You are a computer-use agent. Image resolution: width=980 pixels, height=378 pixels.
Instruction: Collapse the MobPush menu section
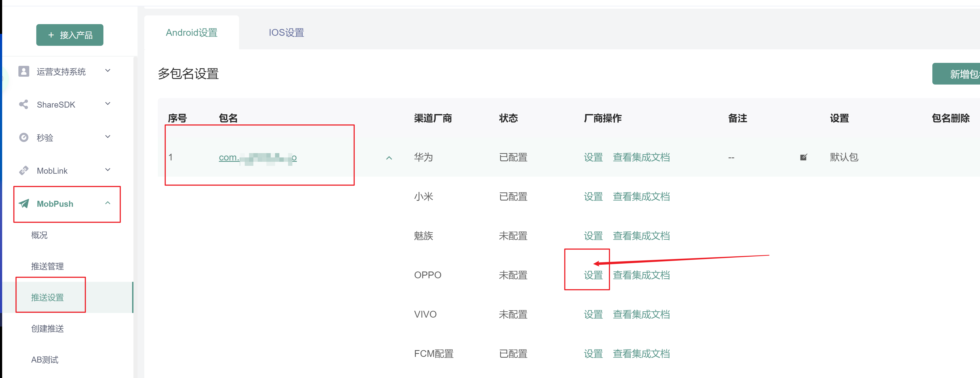(108, 203)
